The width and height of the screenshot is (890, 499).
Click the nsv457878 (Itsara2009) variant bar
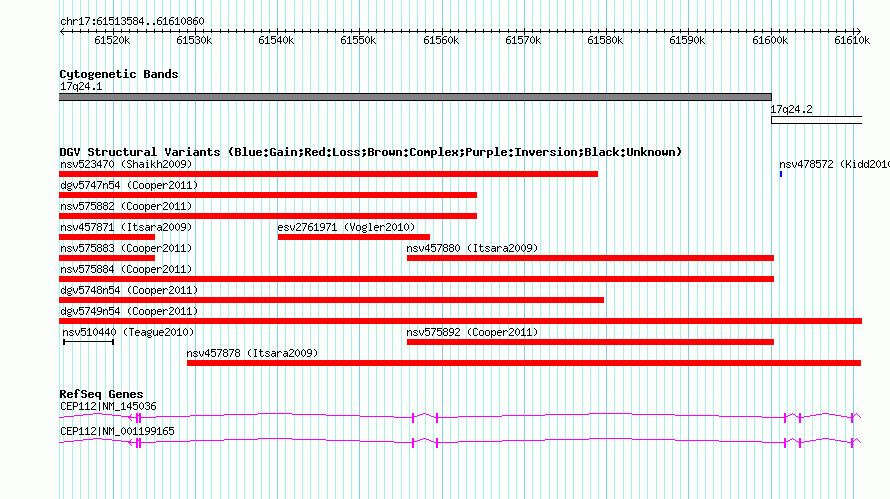[524, 363]
